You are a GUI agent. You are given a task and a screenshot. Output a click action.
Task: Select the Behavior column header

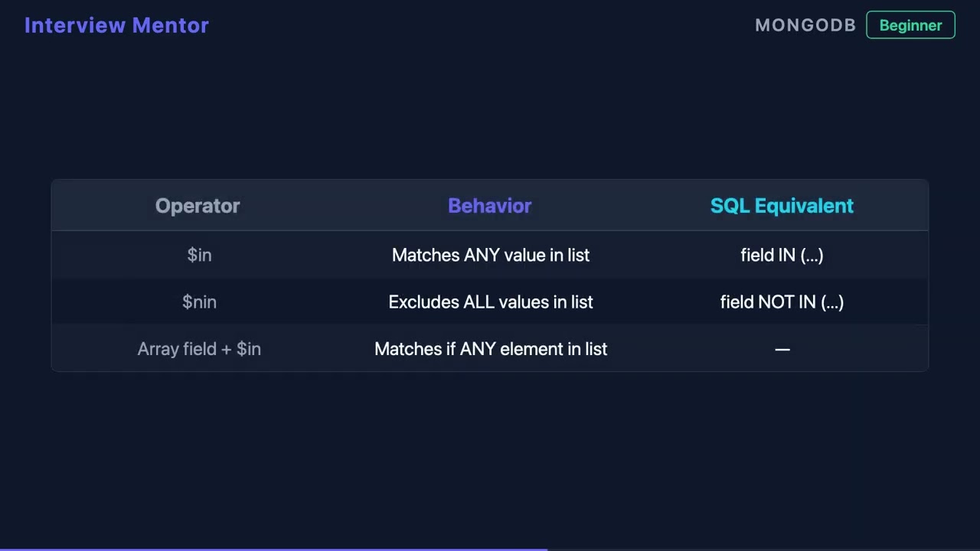490,206
